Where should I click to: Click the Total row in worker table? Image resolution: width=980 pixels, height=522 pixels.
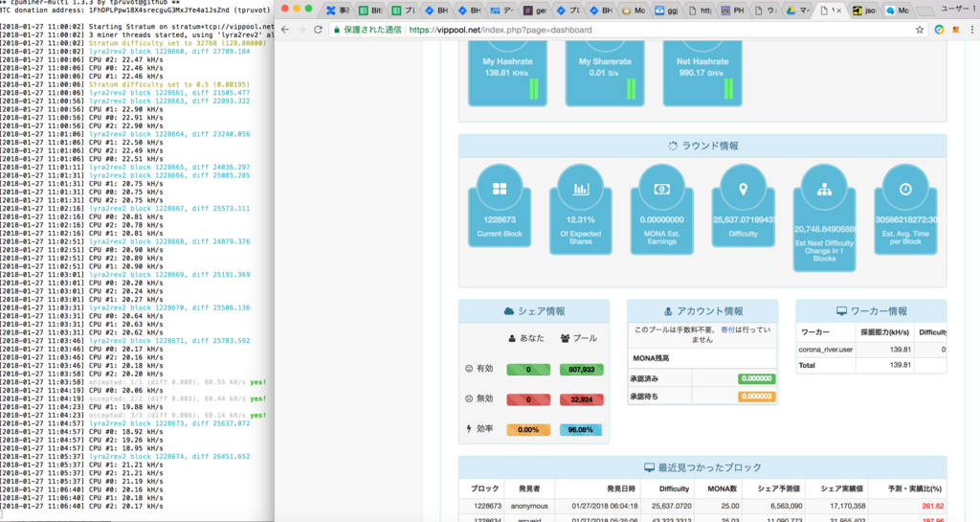pyautogui.click(x=871, y=365)
